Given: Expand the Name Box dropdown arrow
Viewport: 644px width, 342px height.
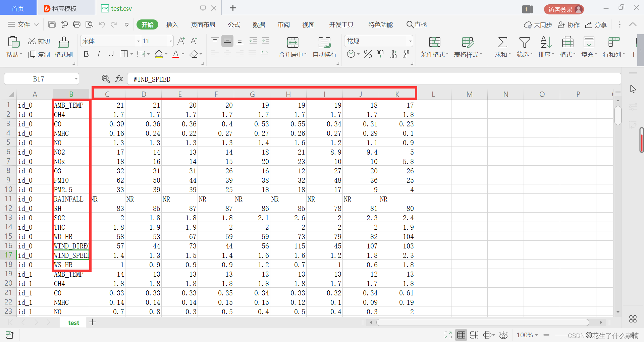Looking at the screenshot, I should click(76, 79).
